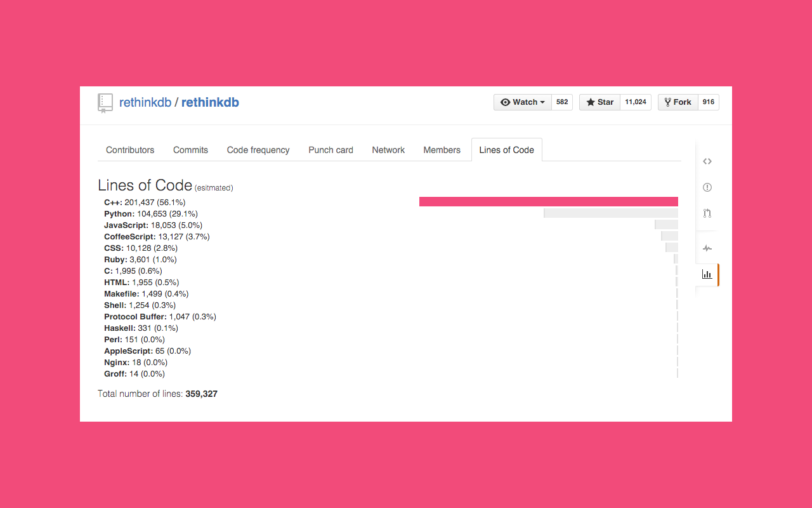Click the 'Python: 104,653 (29.1%)' row
This screenshot has width=812, height=508.
point(151,214)
